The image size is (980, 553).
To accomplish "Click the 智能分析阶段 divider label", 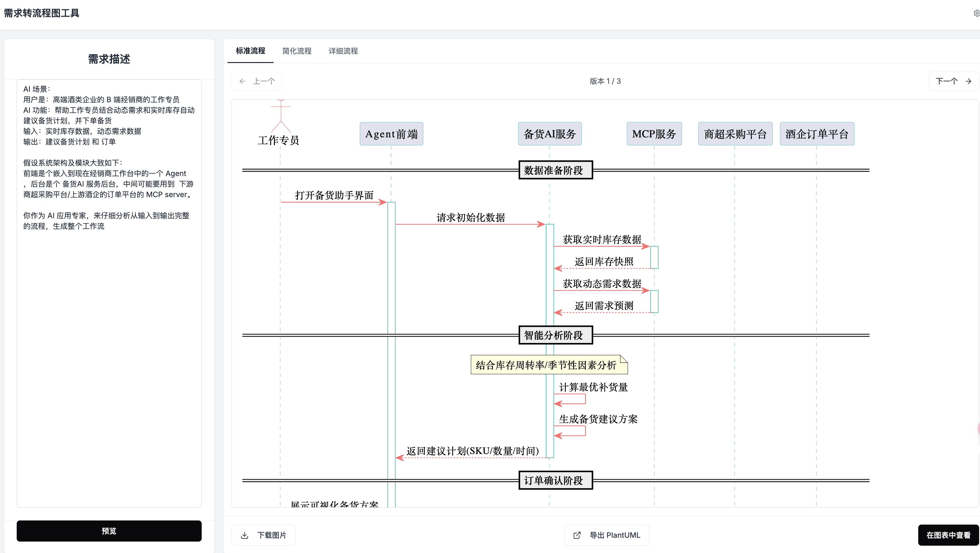I will click(555, 335).
